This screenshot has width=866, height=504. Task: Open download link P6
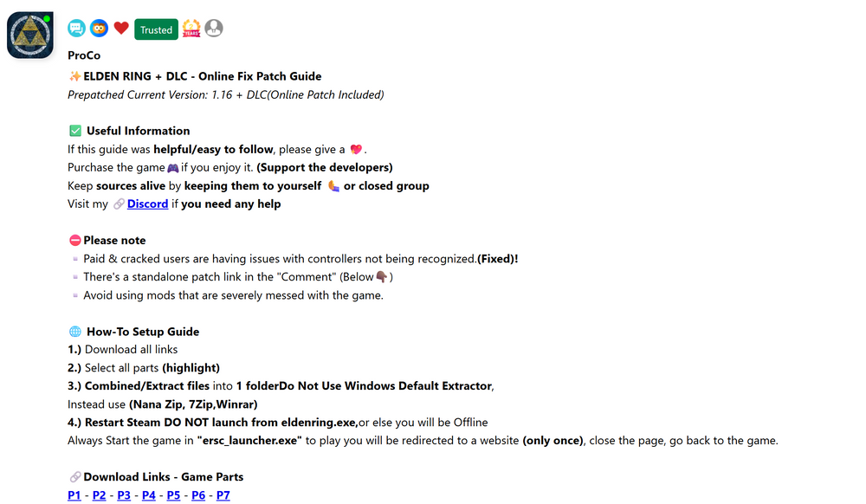tap(198, 495)
